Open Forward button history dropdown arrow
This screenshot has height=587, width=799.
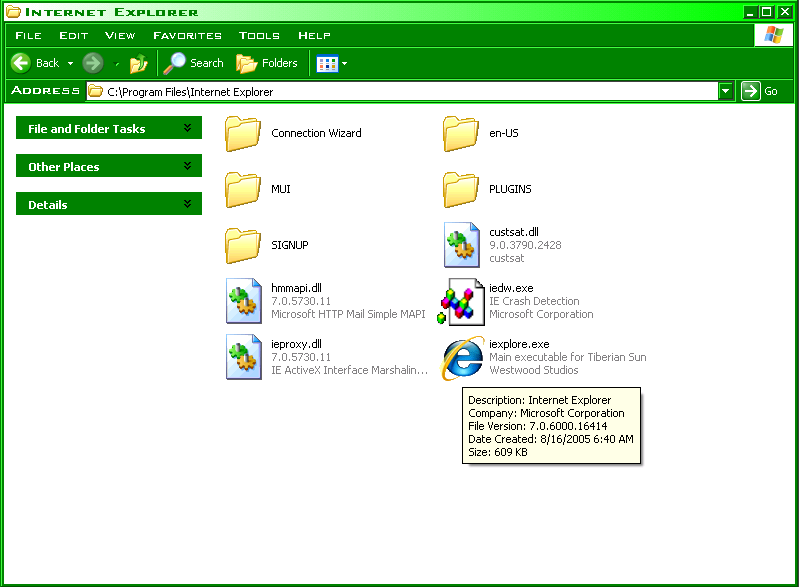117,64
